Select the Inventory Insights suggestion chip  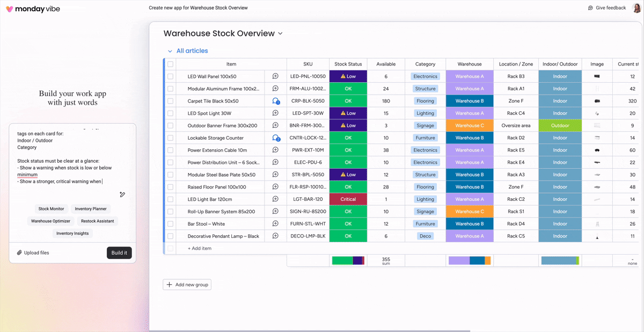point(72,233)
